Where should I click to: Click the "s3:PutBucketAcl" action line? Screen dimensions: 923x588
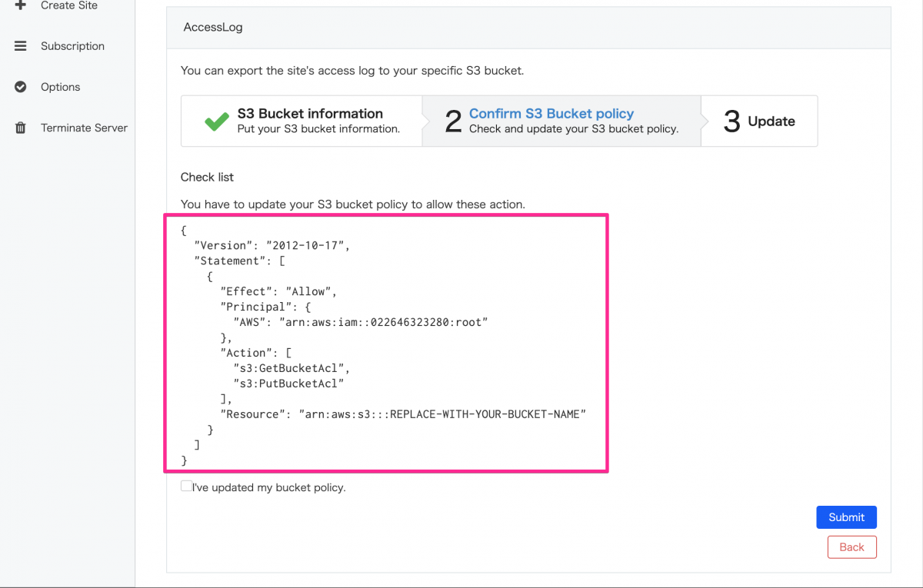click(288, 384)
